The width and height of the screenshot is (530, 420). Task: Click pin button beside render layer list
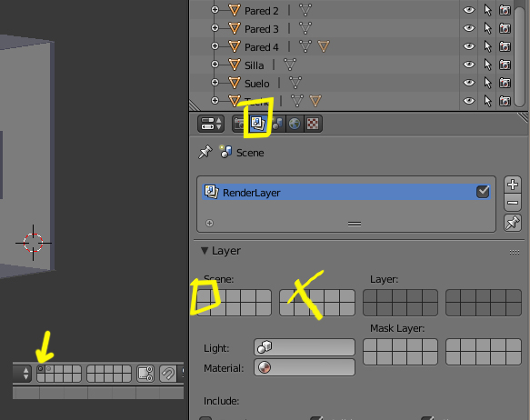pos(513,223)
